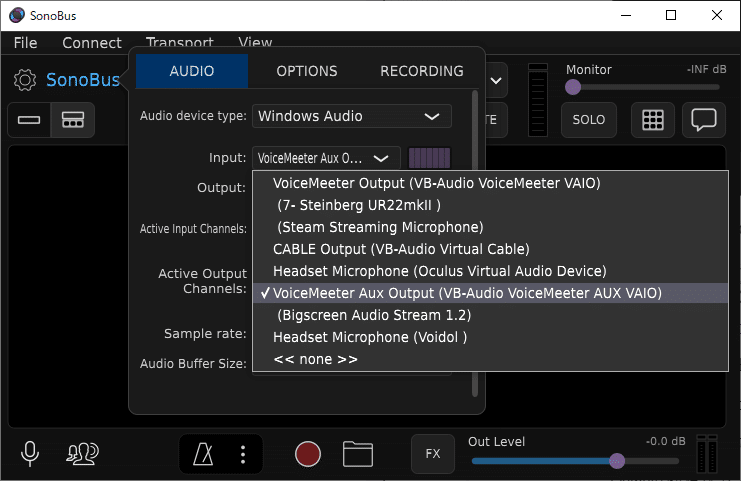
Task: Open the View menu
Action: pyautogui.click(x=255, y=42)
